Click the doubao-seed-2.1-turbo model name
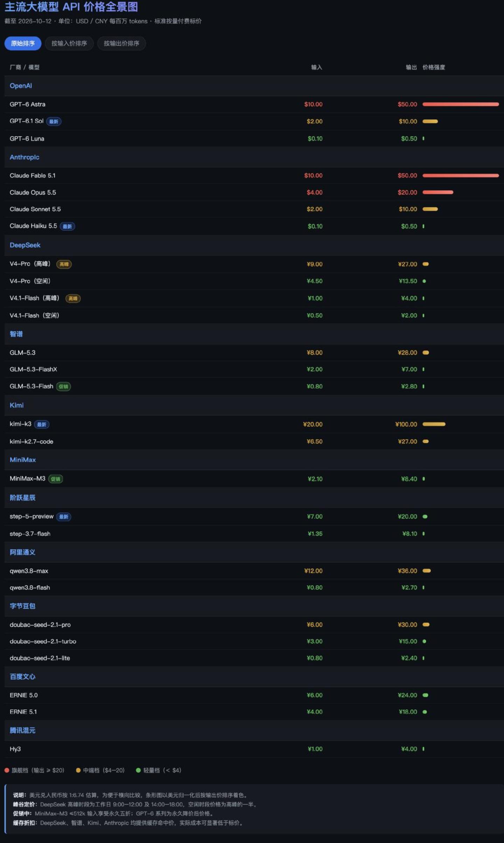 [x=43, y=641]
